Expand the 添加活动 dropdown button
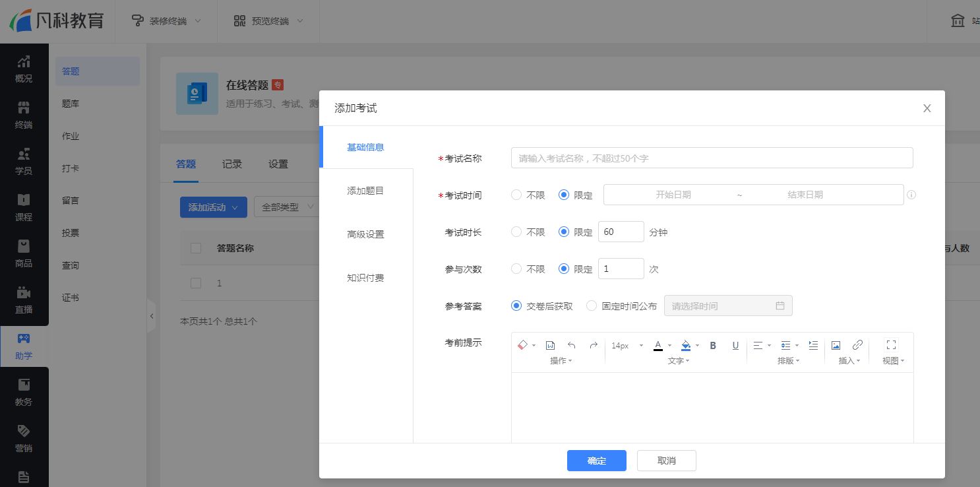The width and height of the screenshot is (980, 487). coord(214,207)
